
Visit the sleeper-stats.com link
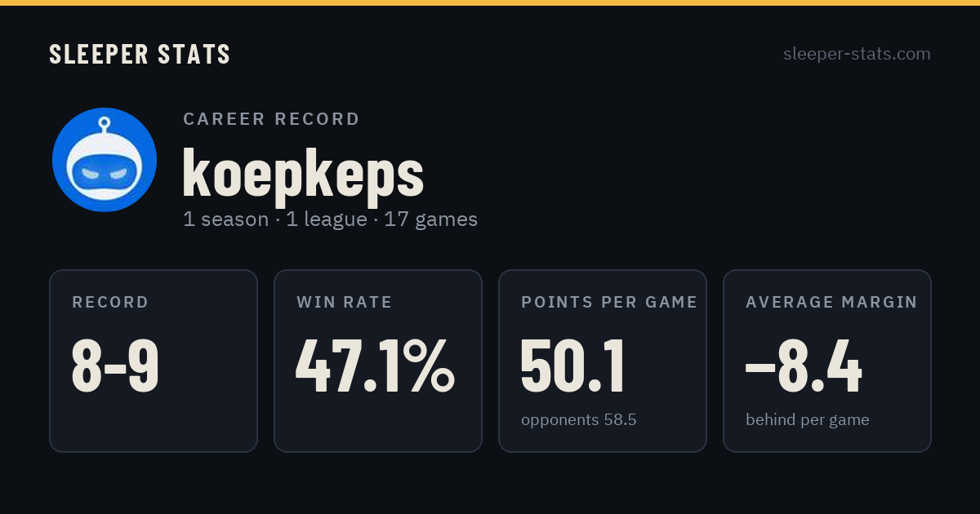click(x=857, y=54)
